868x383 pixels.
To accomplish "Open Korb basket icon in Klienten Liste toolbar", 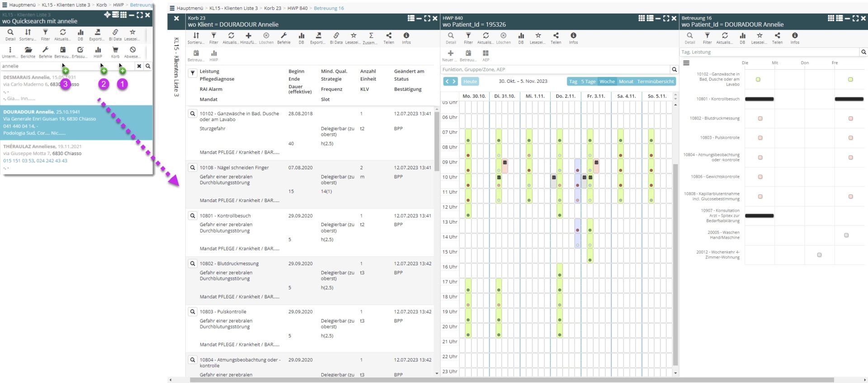I will pos(115,50).
